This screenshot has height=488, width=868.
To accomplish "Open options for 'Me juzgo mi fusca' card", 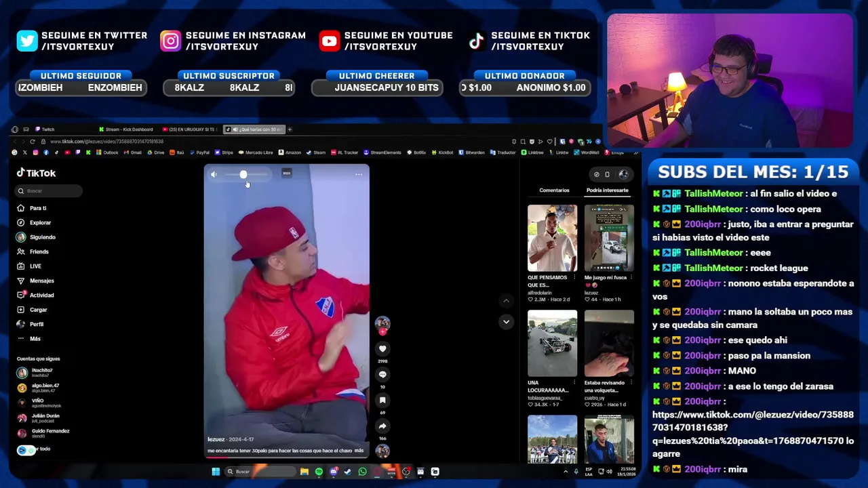I will [x=631, y=278].
